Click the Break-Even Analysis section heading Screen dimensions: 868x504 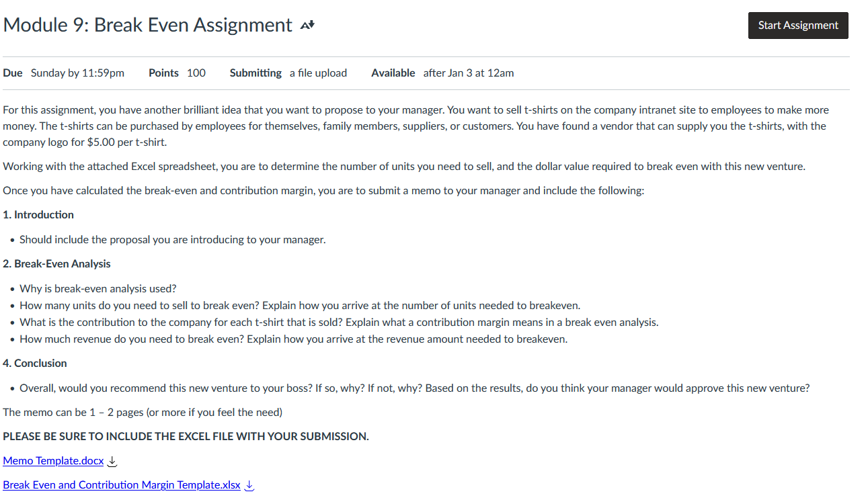pos(56,263)
